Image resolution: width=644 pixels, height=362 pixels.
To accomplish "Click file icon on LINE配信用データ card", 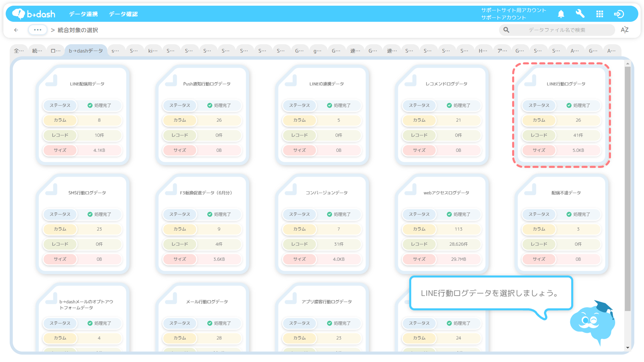I will pos(51,80).
